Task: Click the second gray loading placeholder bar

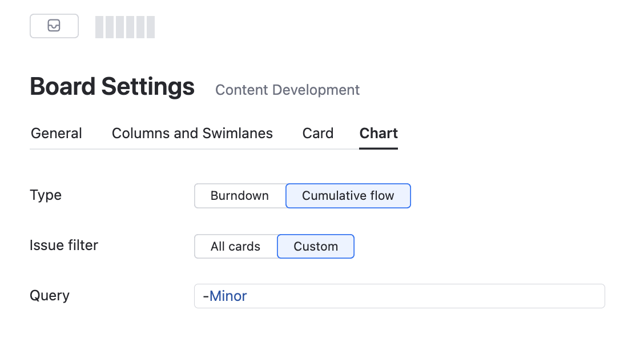Action: pyautogui.click(x=110, y=27)
